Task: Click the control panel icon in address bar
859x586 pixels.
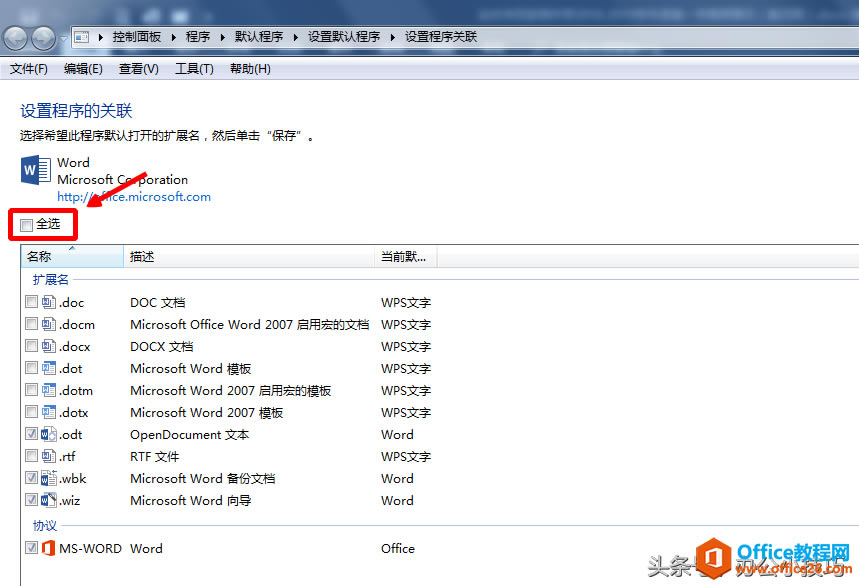Action: coord(82,37)
